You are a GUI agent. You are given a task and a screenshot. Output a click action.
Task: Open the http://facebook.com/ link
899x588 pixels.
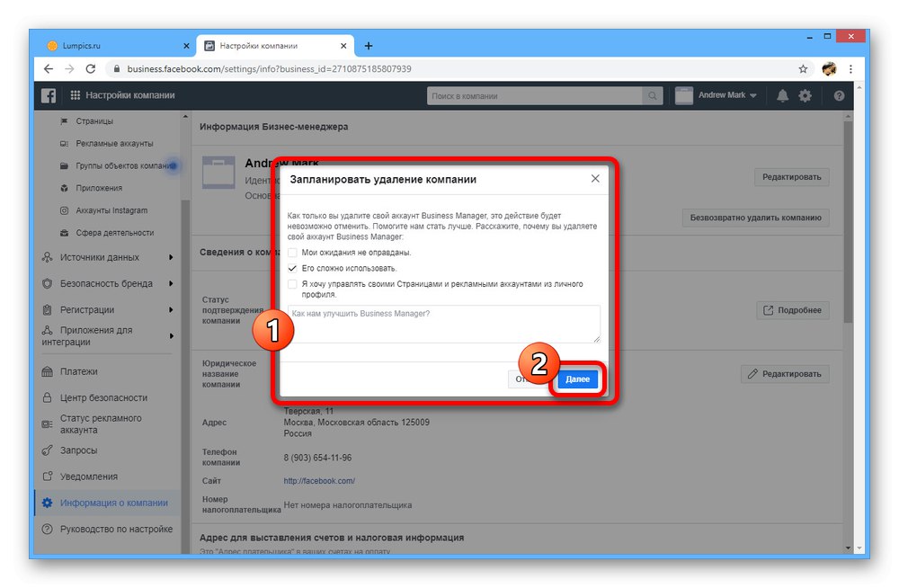[319, 481]
